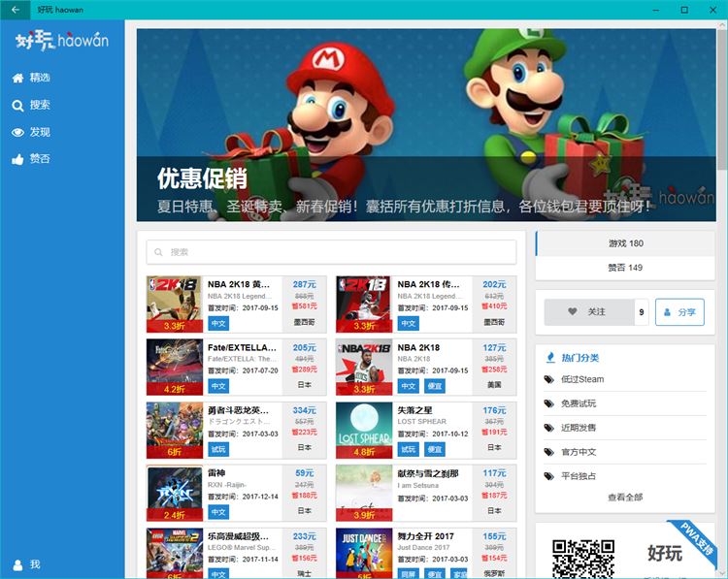Click the tag icon next to 免费试玩

click(549, 403)
